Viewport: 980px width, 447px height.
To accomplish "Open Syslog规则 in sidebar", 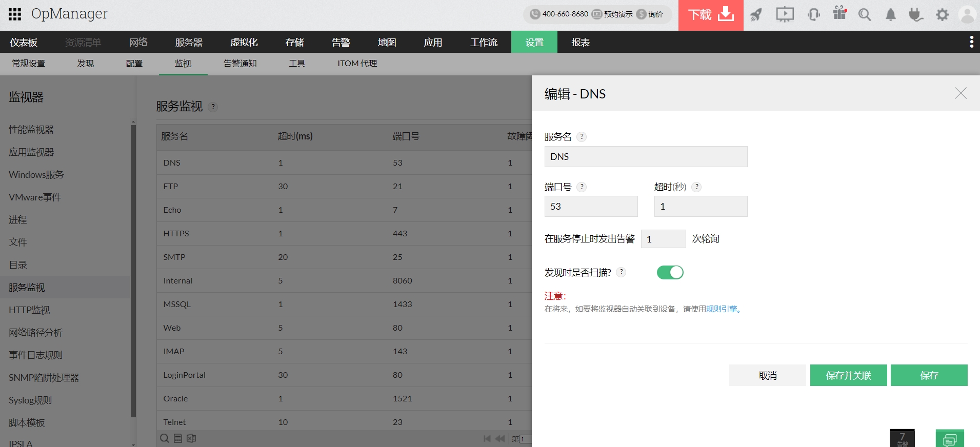I will (x=30, y=400).
